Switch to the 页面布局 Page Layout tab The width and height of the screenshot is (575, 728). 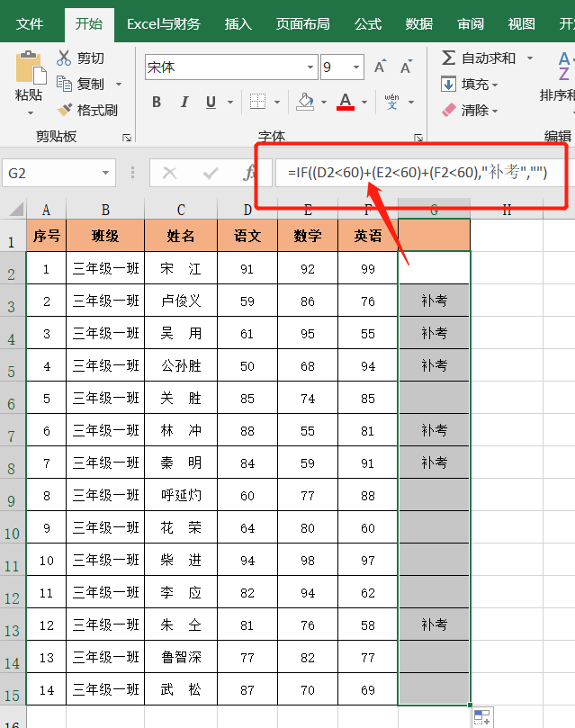point(302,24)
